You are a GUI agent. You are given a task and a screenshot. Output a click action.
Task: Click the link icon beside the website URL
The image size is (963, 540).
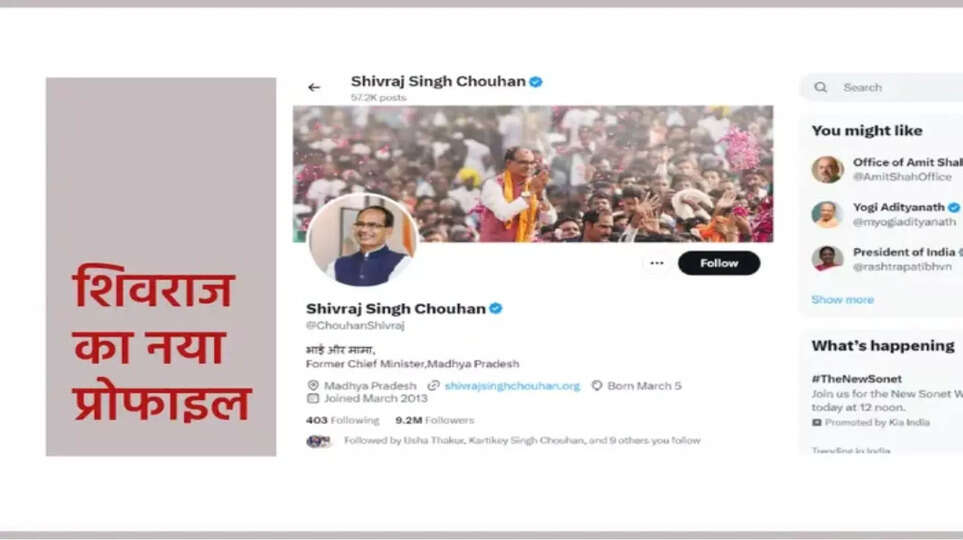coord(433,385)
